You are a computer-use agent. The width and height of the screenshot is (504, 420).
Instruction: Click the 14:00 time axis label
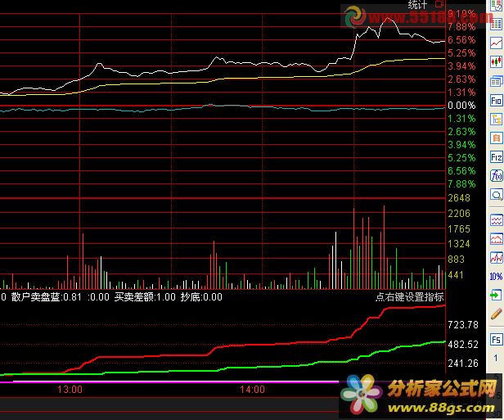tap(252, 390)
